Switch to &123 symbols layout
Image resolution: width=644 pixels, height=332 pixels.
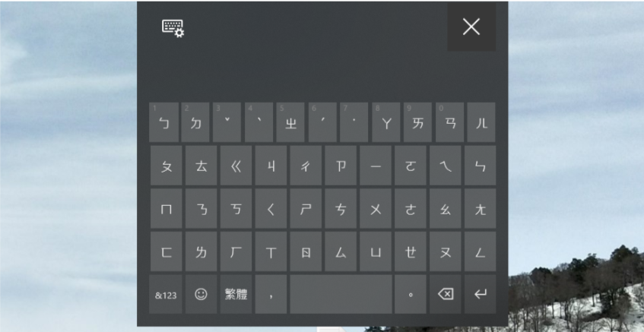click(166, 294)
